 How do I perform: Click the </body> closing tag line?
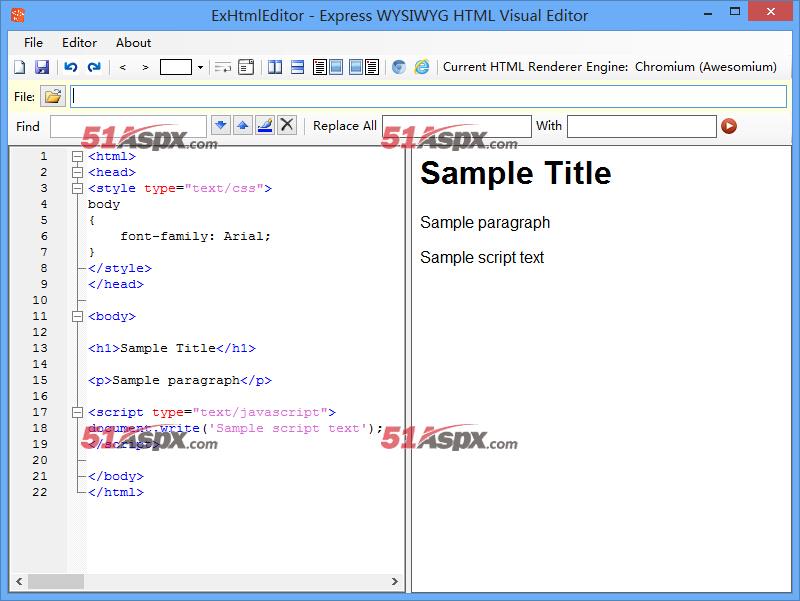click(116, 477)
